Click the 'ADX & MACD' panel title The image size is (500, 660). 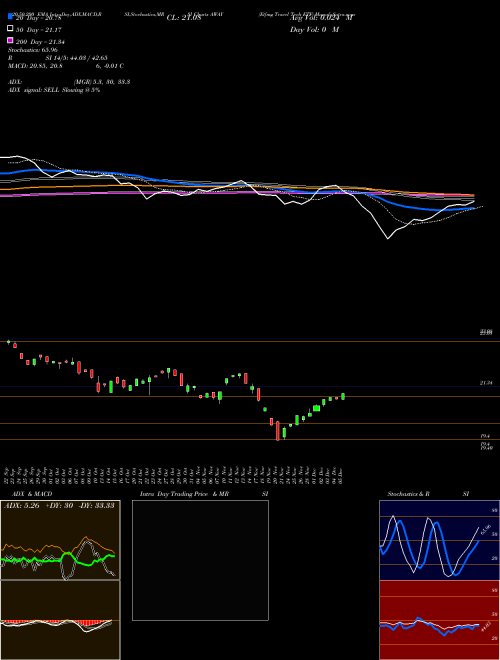pyautogui.click(x=32, y=494)
